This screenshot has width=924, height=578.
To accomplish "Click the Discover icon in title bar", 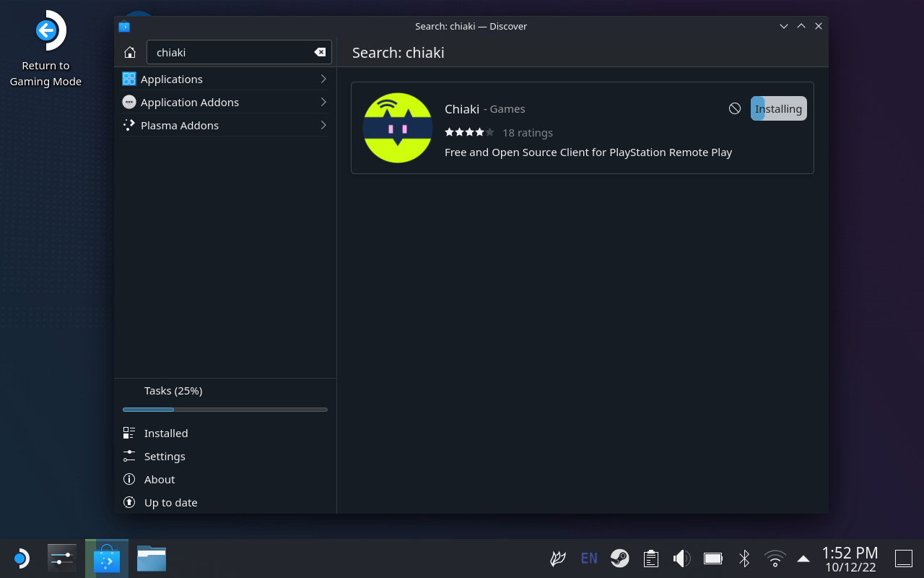I will tap(124, 27).
